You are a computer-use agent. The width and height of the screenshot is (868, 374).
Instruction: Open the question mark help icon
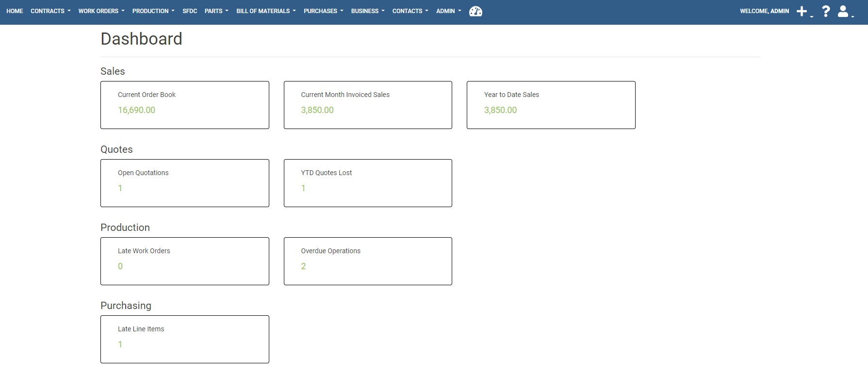(826, 11)
